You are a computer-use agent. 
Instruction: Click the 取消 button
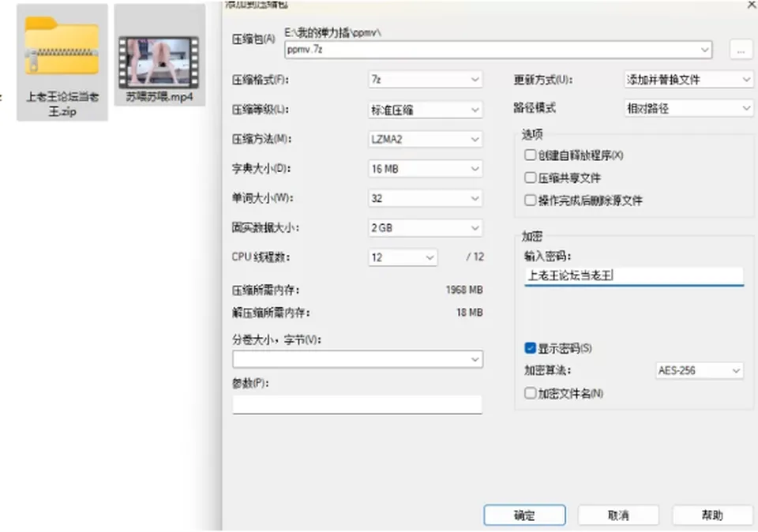(618, 515)
